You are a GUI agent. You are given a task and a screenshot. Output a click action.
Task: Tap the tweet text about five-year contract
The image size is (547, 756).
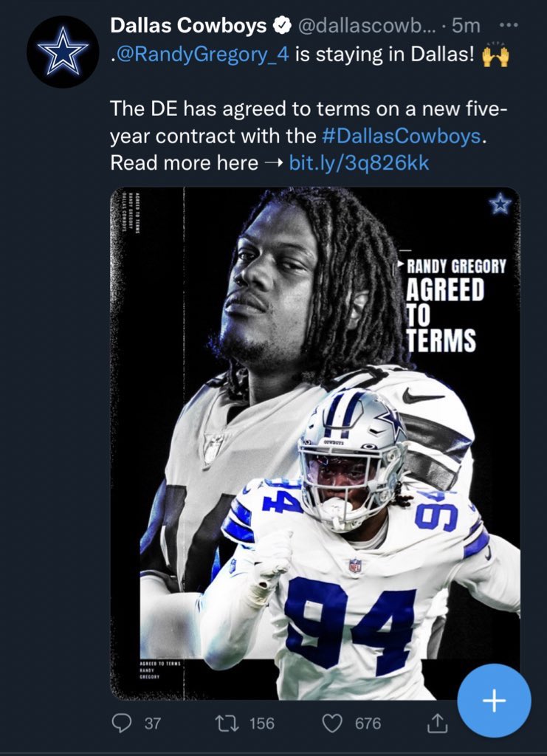309,136
